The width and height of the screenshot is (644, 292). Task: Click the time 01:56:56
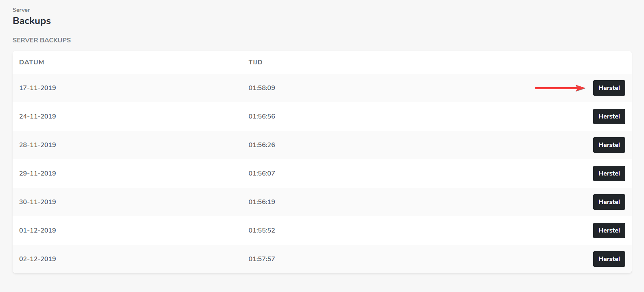(x=262, y=116)
